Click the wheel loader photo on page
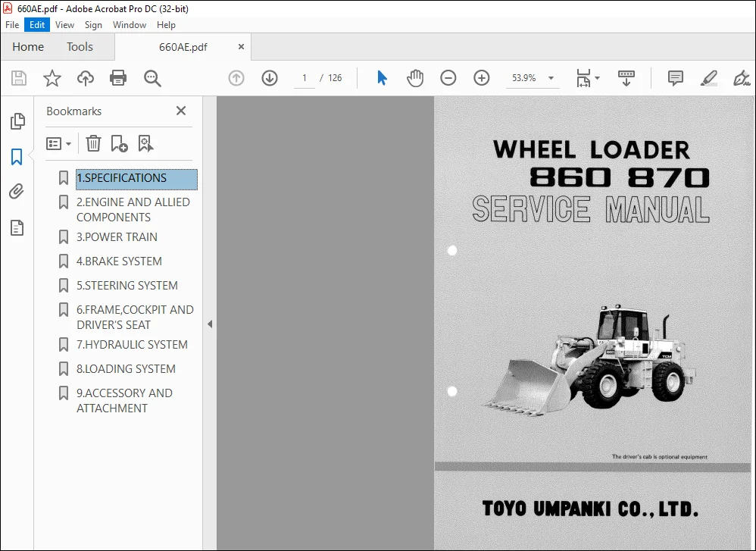Image resolution: width=756 pixels, height=551 pixels. click(x=589, y=359)
